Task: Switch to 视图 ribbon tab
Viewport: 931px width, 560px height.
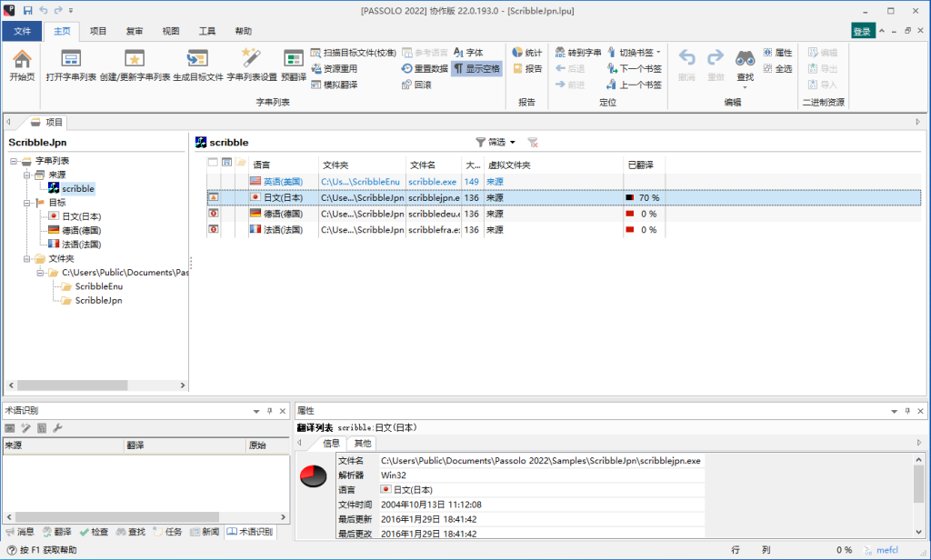Action: (x=170, y=31)
